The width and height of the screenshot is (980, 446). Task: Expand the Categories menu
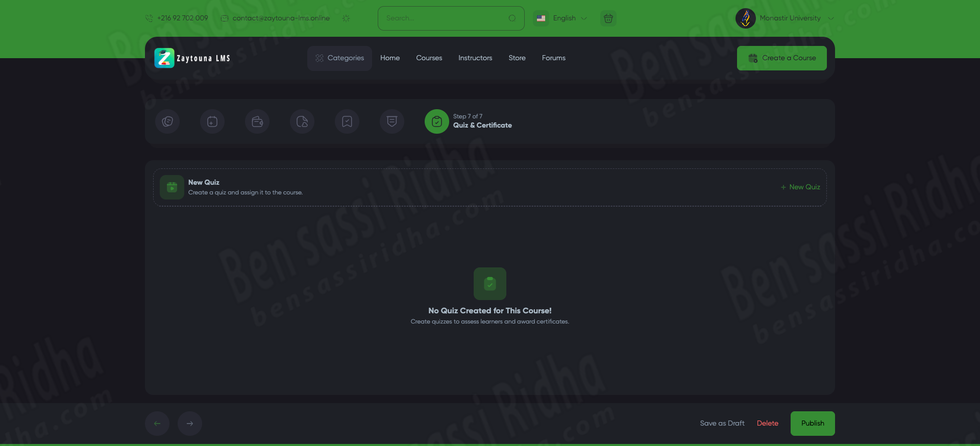point(339,58)
